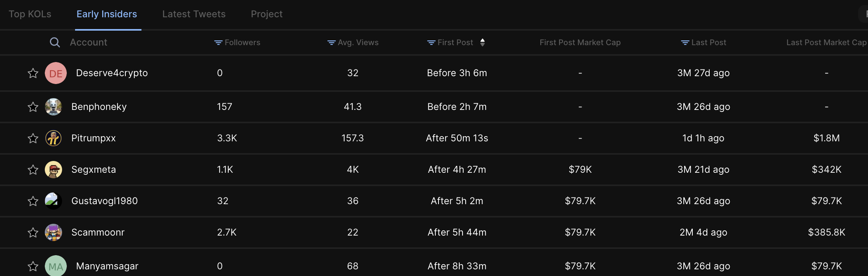Toggle First Post sort arrows

[483, 42]
